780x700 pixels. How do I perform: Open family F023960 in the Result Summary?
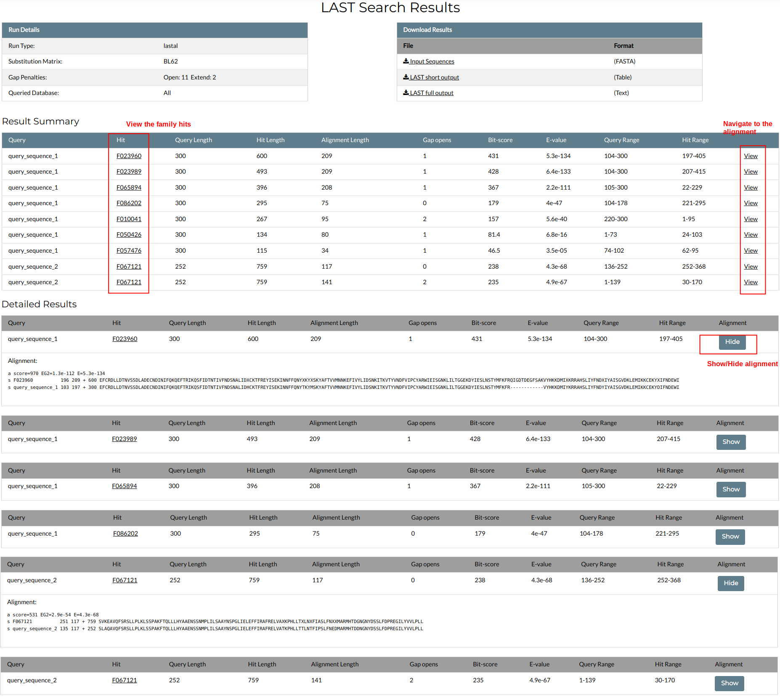coord(129,156)
